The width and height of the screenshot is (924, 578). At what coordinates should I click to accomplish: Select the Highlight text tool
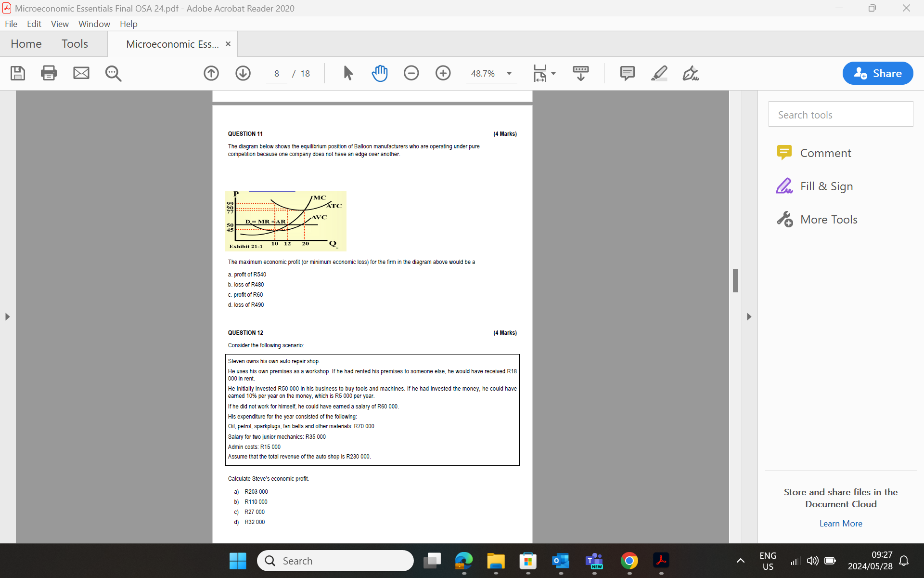659,73
